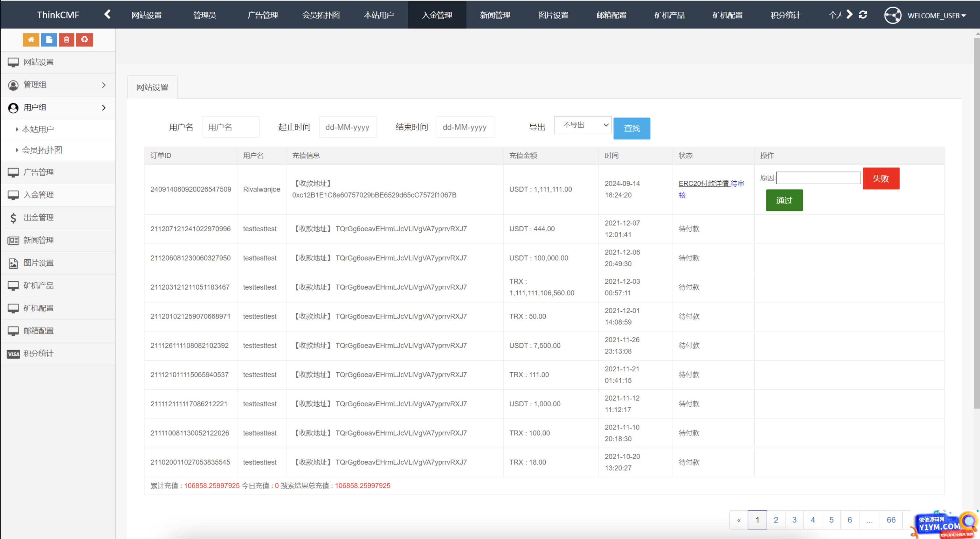This screenshot has height=539, width=980.
Task: Collapse the 用户组 sidebar chevron
Action: [x=103, y=108]
